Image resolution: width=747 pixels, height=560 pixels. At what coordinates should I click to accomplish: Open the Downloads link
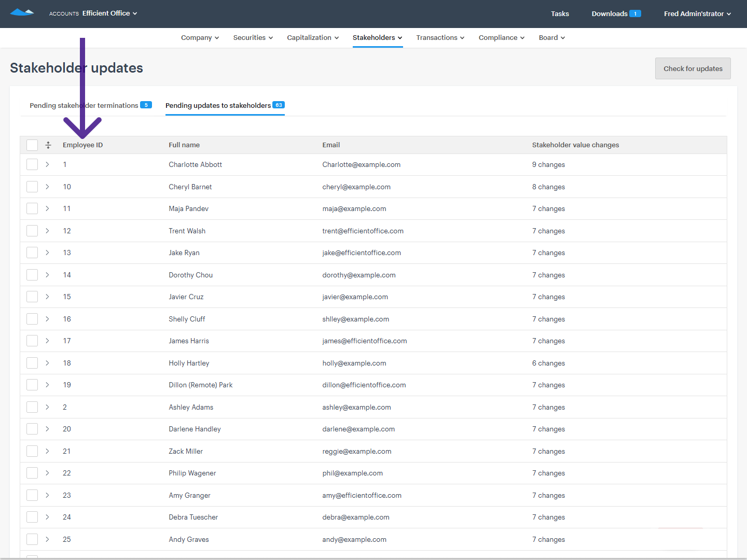tap(610, 14)
